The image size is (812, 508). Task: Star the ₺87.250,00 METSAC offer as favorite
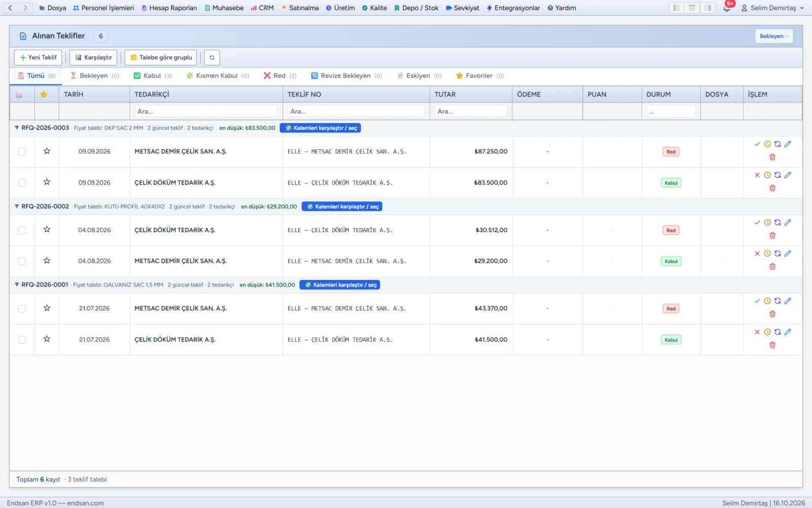pos(47,151)
